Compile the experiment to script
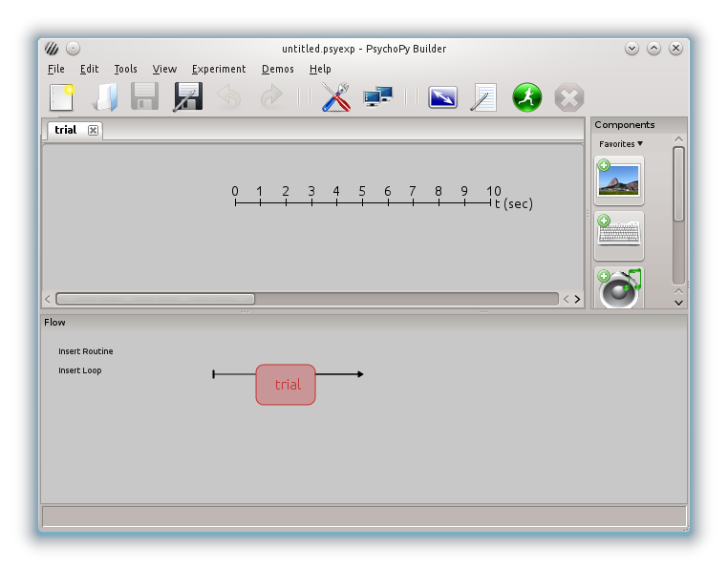The width and height of the screenshot is (728, 570). 484,97
